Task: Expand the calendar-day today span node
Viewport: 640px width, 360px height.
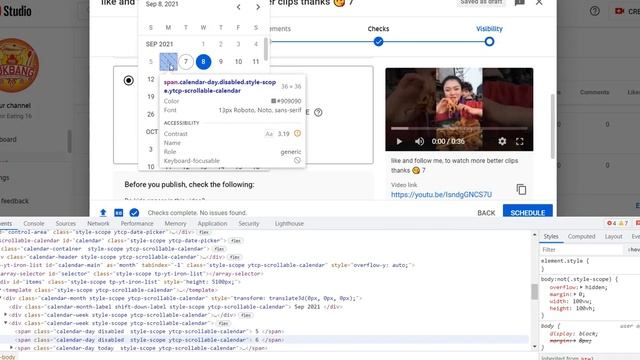Action: 11,348
